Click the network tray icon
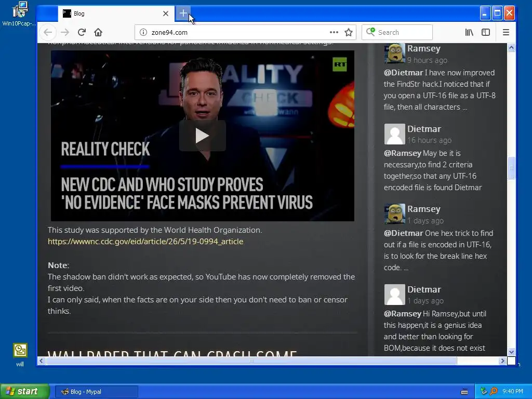The width and height of the screenshot is (532, 399). [x=484, y=391]
